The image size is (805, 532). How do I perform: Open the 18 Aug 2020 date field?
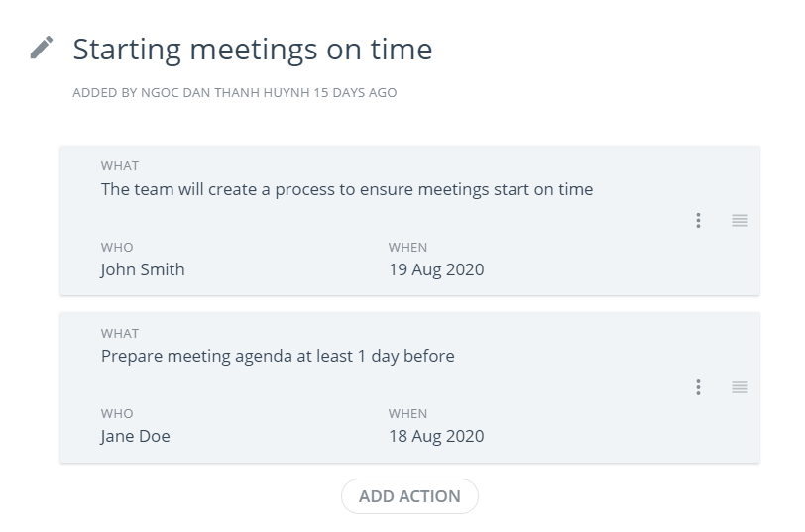pyautogui.click(x=436, y=436)
